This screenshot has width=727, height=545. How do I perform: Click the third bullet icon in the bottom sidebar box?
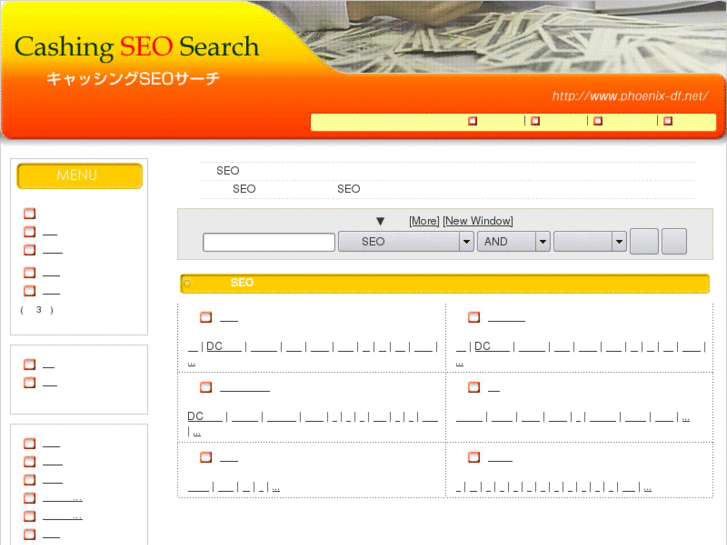[x=30, y=480]
